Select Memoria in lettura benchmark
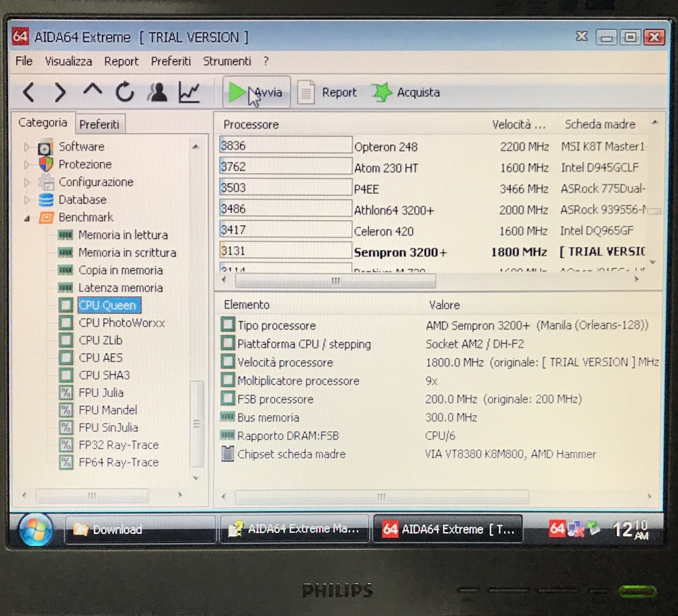 pyautogui.click(x=123, y=235)
